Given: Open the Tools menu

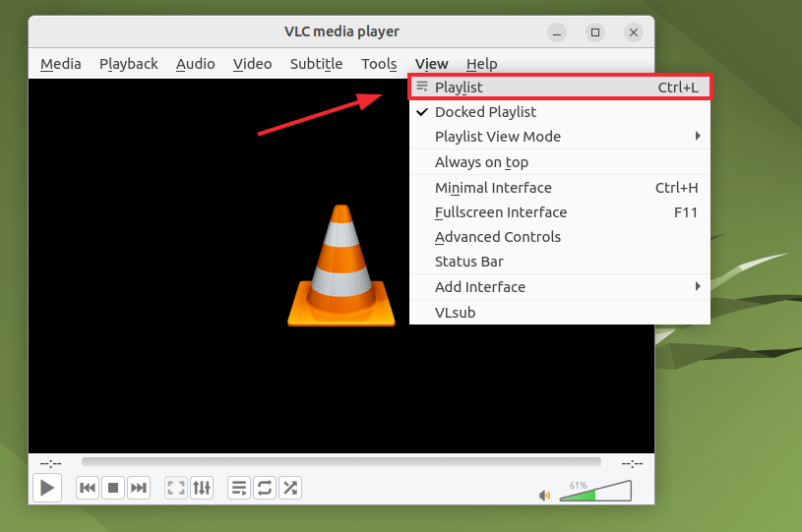Looking at the screenshot, I should [x=379, y=64].
